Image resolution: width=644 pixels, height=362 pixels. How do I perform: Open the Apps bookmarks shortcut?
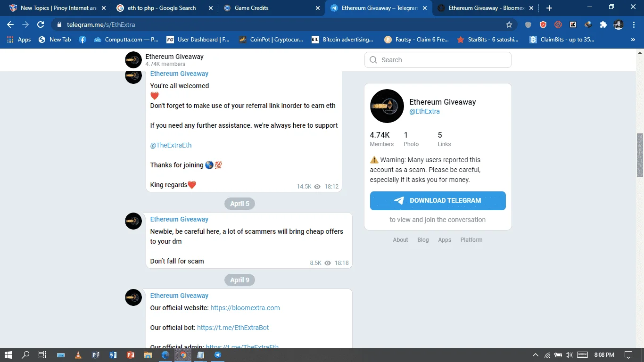[19, 40]
